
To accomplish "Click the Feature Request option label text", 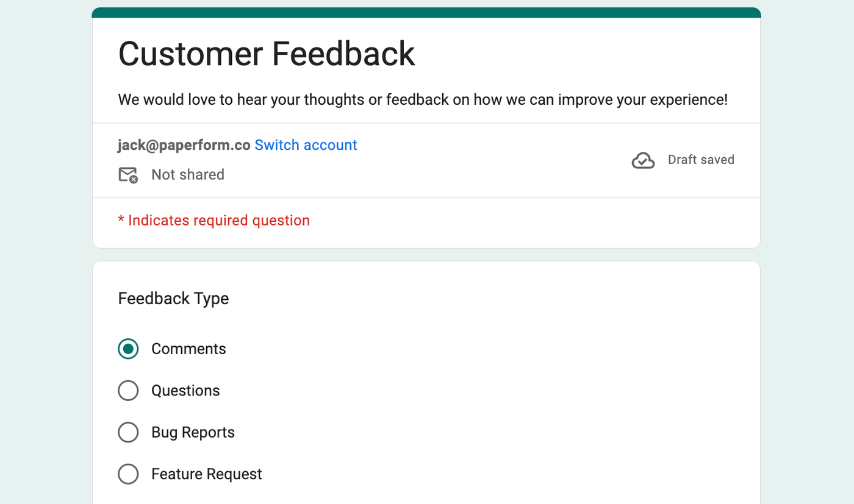I will [207, 474].
